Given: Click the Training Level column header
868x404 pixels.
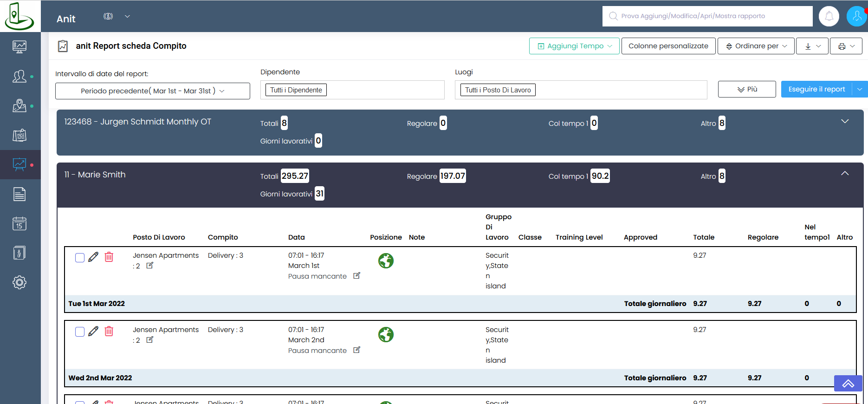Looking at the screenshot, I should (579, 237).
